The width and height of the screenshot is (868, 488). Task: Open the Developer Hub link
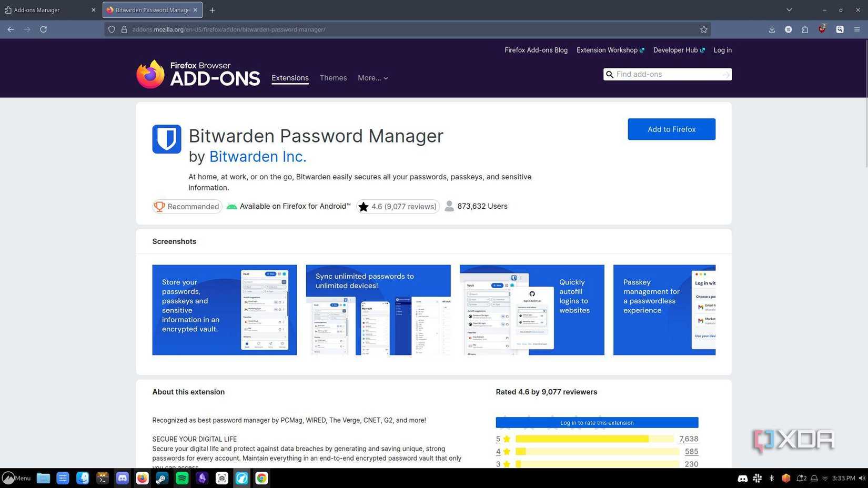click(x=679, y=50)
